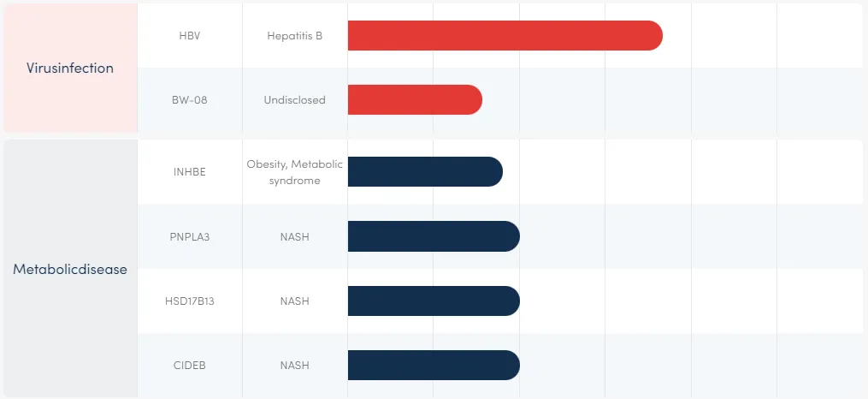Click the Undisclosed indication text
This screenshot has height=399, width=868.
[x=294, y=100]
